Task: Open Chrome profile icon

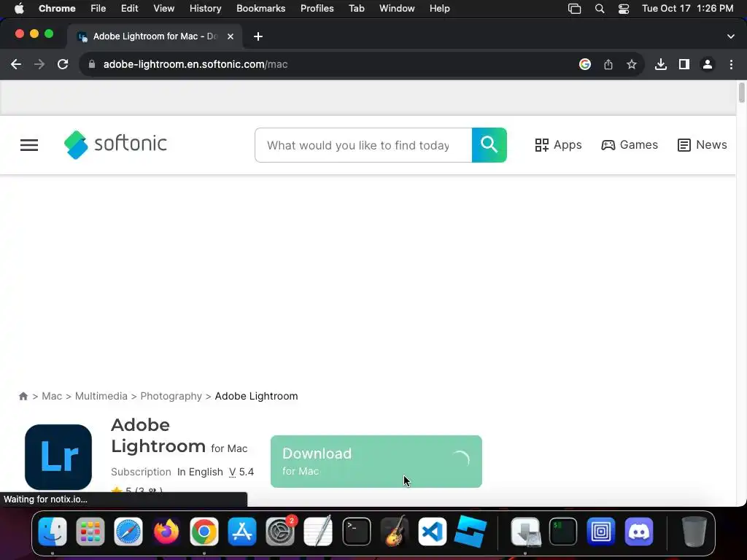Action: [708, 64]
